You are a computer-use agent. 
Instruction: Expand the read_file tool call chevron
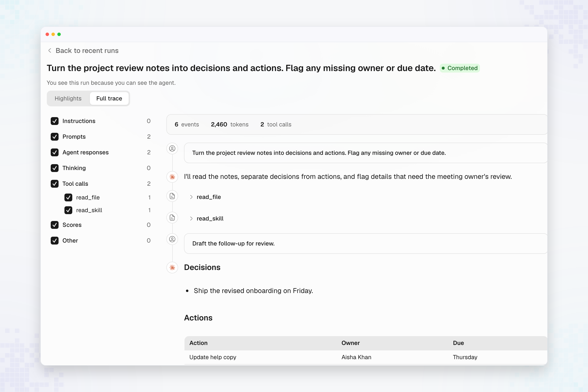pyautogui.click(x=191, y=197)
